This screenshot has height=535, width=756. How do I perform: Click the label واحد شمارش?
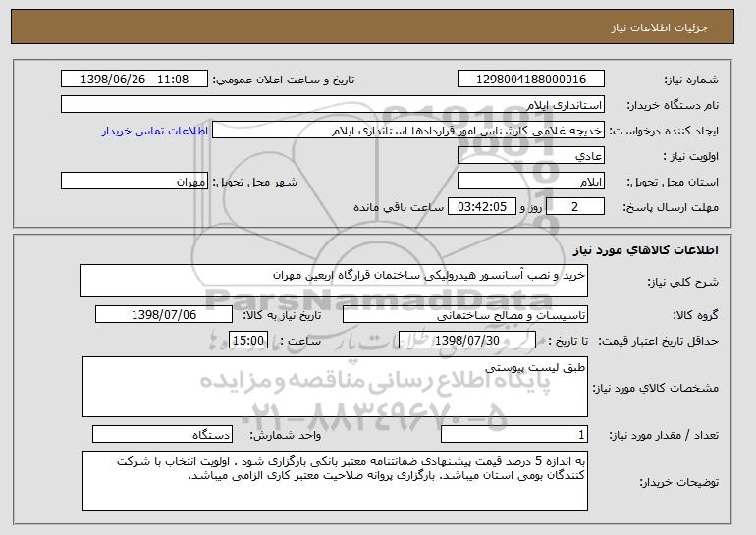click(x=285, y=436)
